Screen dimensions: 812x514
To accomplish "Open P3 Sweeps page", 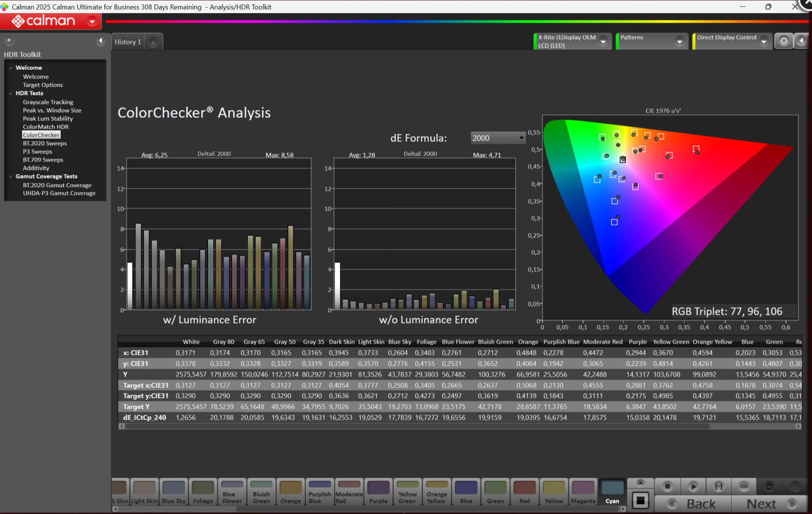I will [x=38, y=152].
